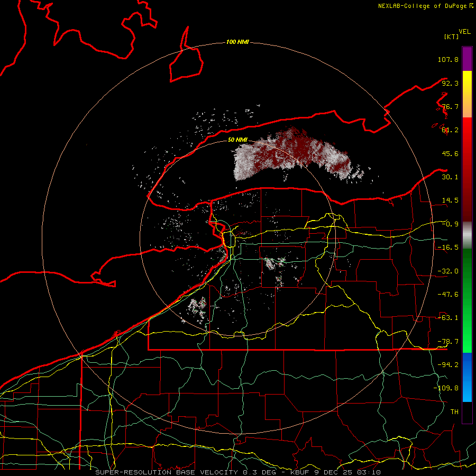This screenshot has width=476, height=476.
Task: Click the 76.7 legend value
Action: click(x=450, y=106)
